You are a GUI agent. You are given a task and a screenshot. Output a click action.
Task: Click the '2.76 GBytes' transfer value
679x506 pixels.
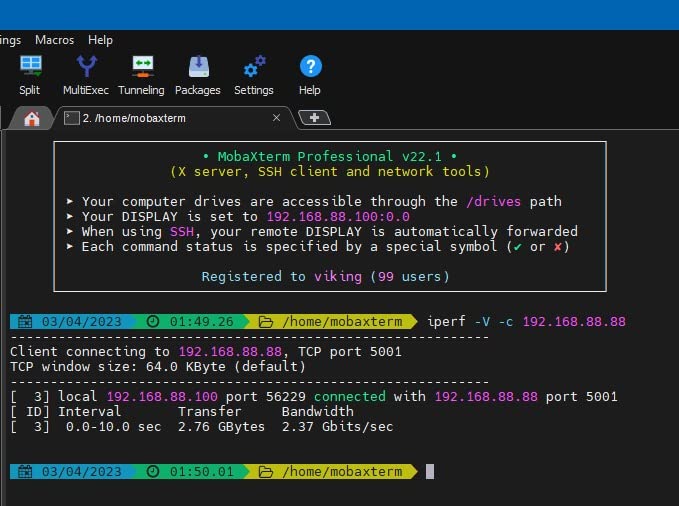tap(221, 427)
